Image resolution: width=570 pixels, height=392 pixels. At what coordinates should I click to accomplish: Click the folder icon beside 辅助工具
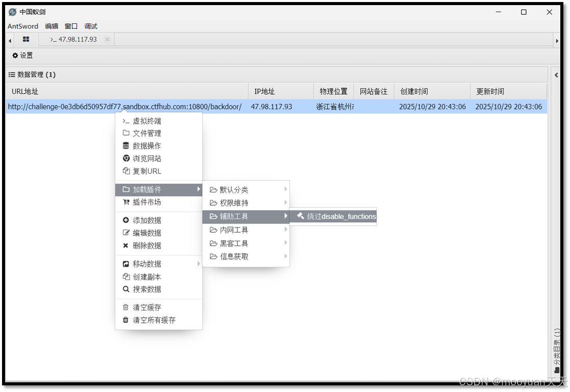click(x=213, y=216)
